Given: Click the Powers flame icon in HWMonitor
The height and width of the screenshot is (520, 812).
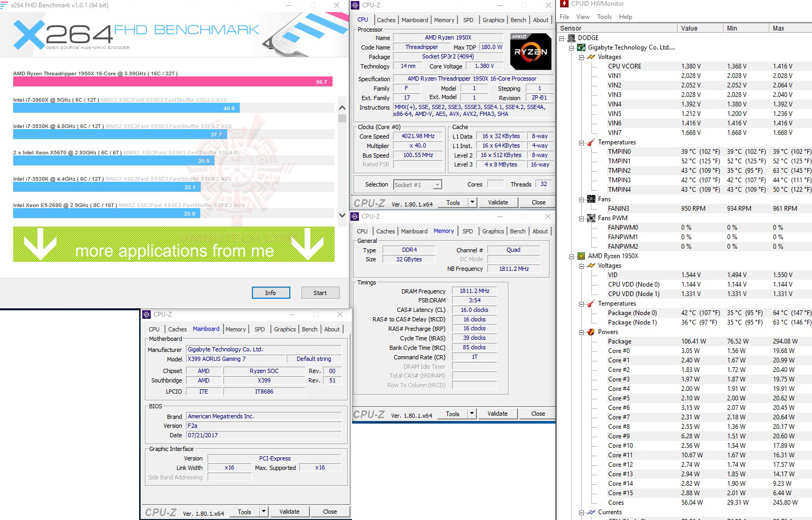Looking at the screenshot, I should (x=591, y=332).
